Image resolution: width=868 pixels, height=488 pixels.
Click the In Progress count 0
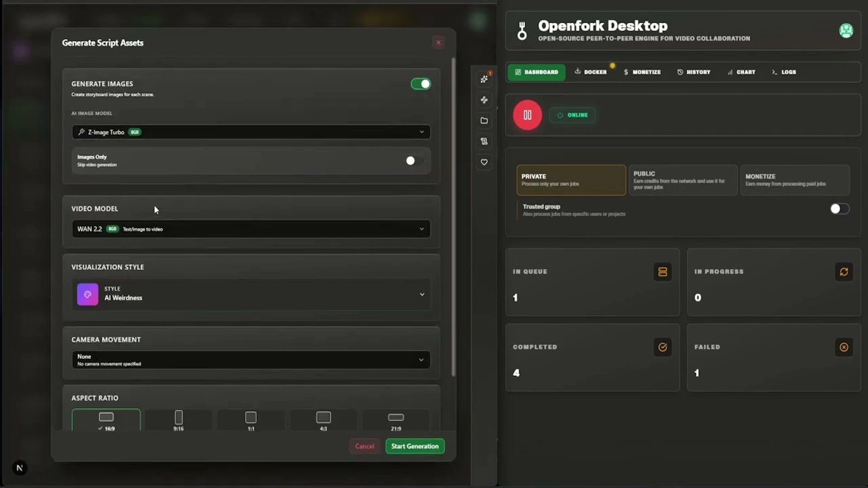(x=698, y=298)
